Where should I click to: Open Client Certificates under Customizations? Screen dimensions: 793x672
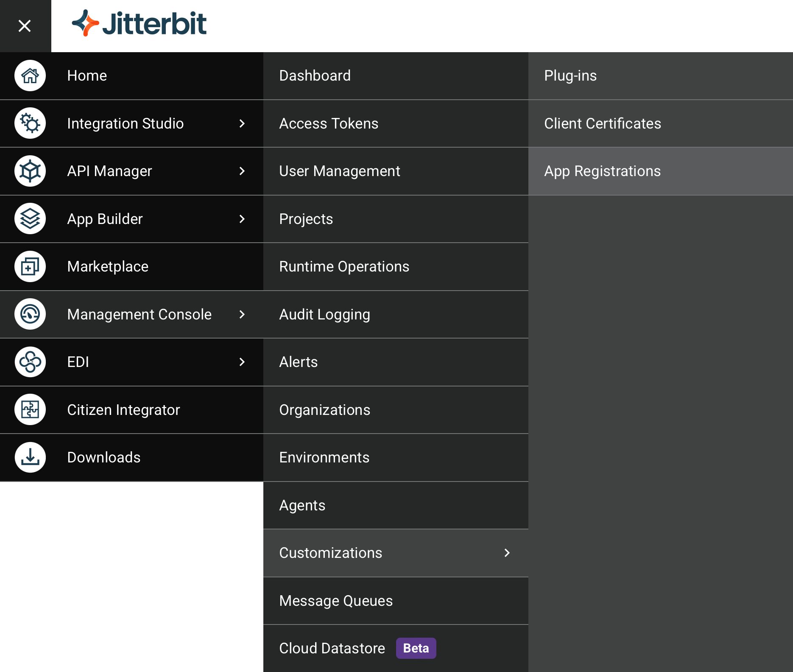(x=661, y=123)
